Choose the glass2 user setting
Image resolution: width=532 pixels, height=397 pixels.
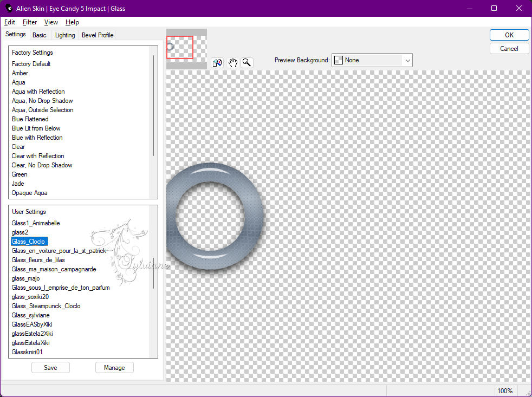click(x=20, y=232)
